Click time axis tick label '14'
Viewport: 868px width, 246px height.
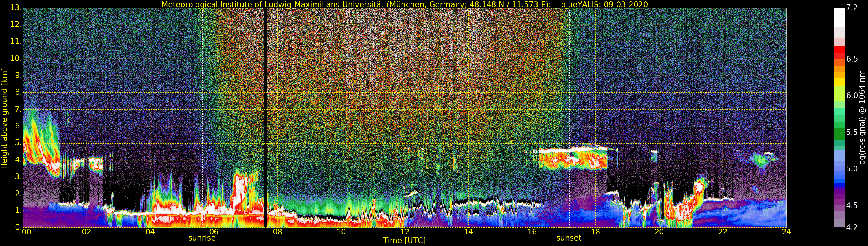tap(468, 232)
